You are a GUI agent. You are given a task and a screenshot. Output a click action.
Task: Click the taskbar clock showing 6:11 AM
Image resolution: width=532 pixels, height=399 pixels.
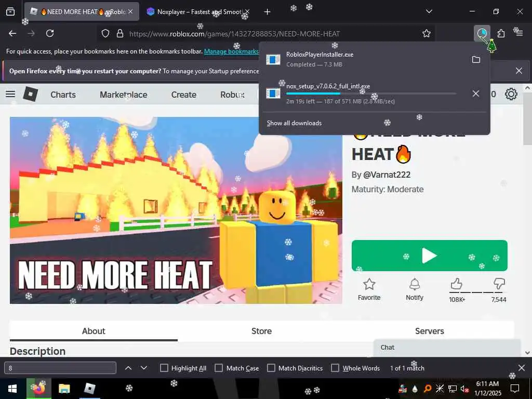(487, 389)
